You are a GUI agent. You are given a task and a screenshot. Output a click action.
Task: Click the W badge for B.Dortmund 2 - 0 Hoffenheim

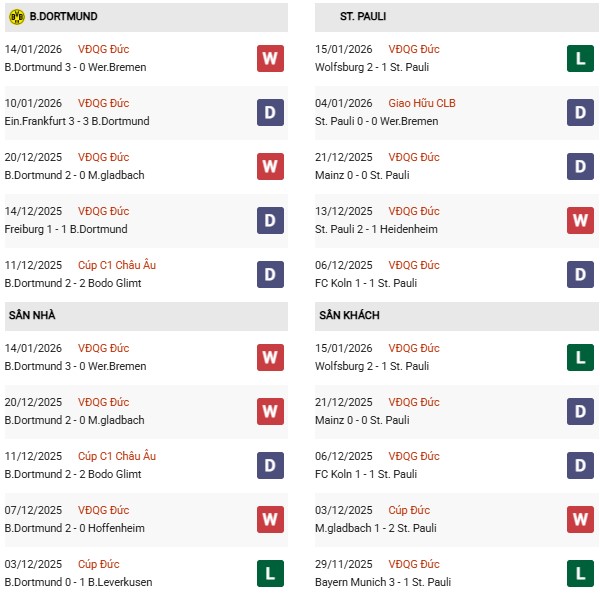tap(270, 519)
